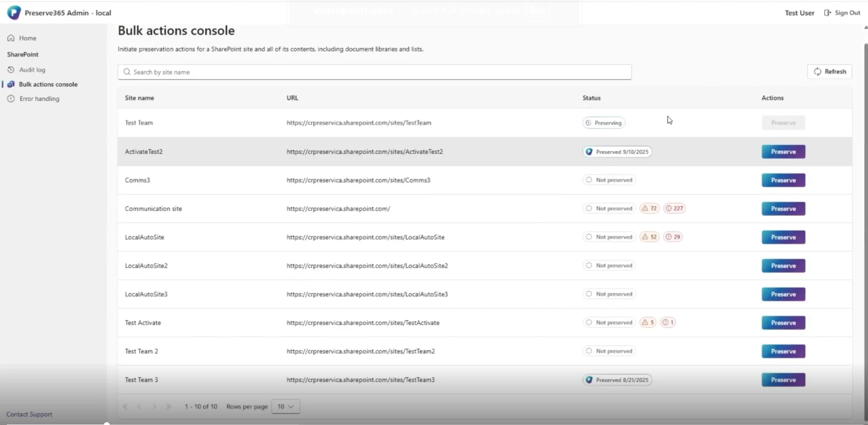Viewport: 868px width, 425px height.
Task: Click the Preserving status badge for Test Team
Action: pos(604,123)
